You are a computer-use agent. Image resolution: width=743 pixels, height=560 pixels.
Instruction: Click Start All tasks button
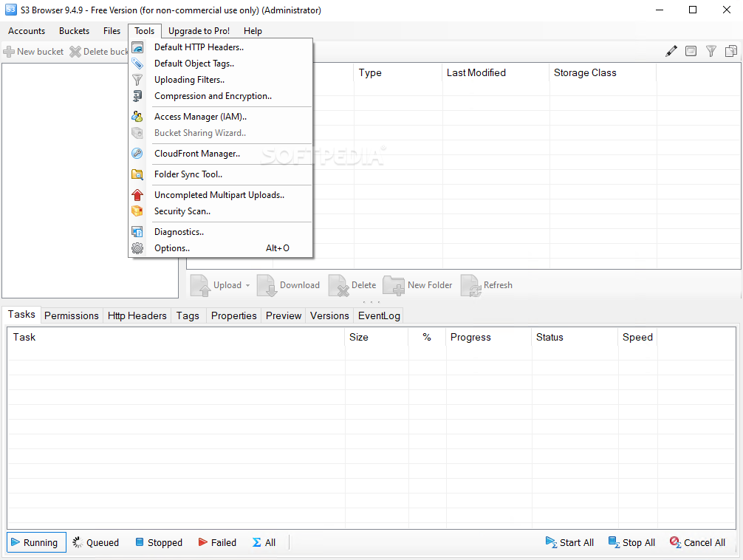tap(569, 542)
